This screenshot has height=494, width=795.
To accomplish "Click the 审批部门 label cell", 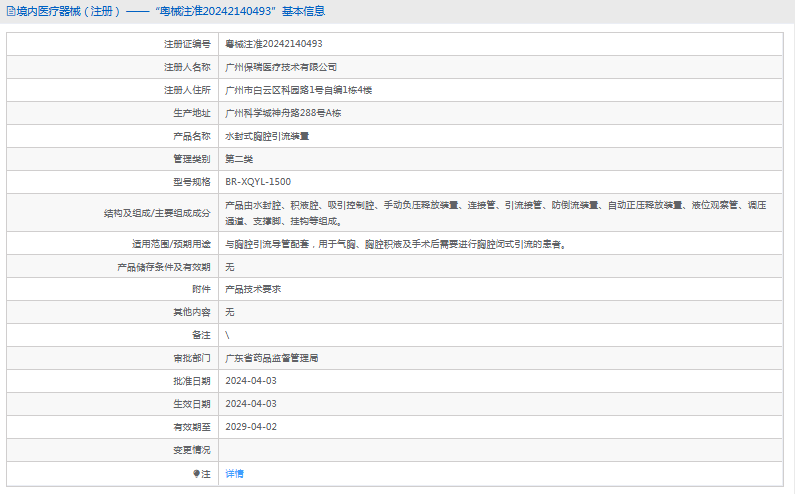I will point(113,358).
